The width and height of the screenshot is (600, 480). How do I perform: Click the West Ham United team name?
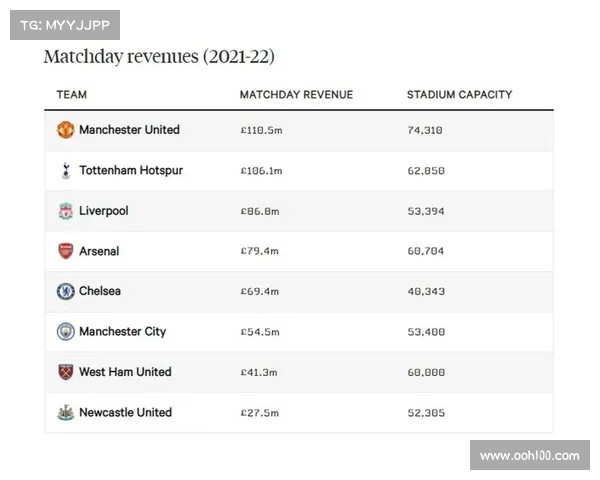click(x=125, y=372)
